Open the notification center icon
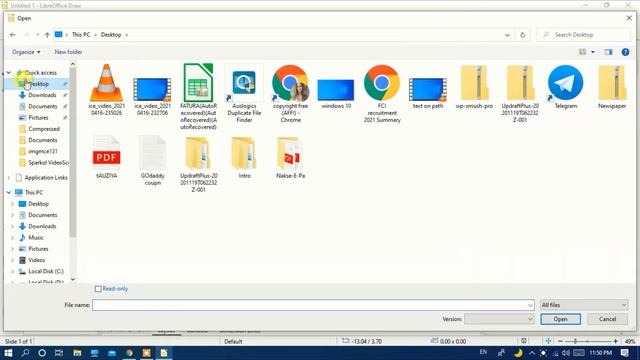 coord(624,353)
